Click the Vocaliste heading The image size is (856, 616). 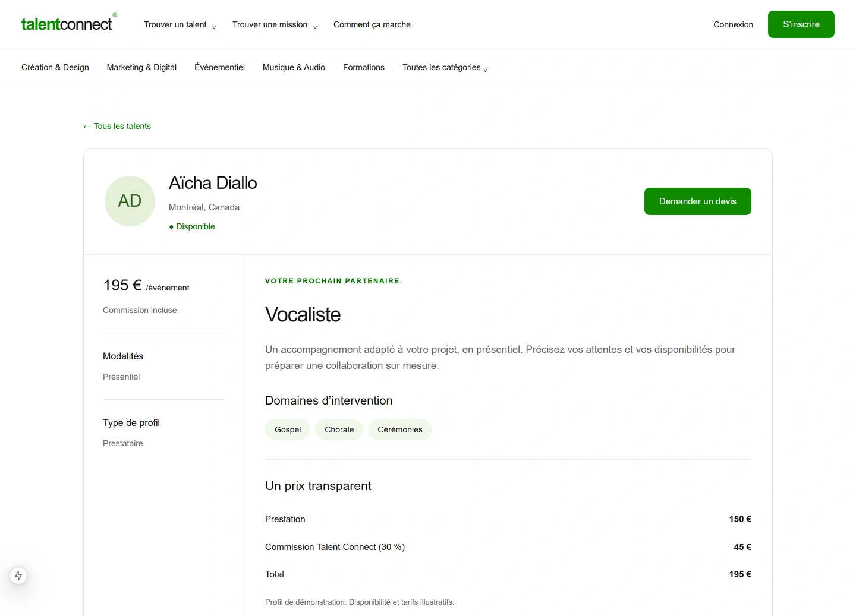[303, 314]
